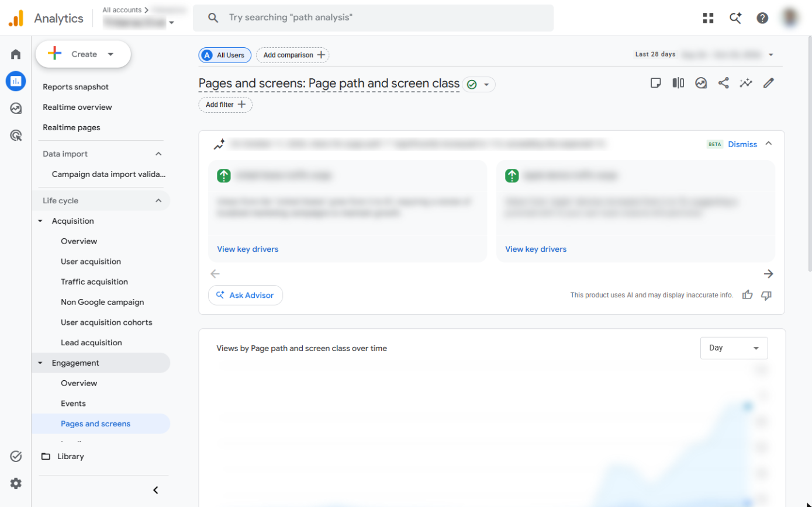Open the Explore icon in left rail
Image resolution: width=812 pixels, height=507 pixels.
[x=16, y=108]
